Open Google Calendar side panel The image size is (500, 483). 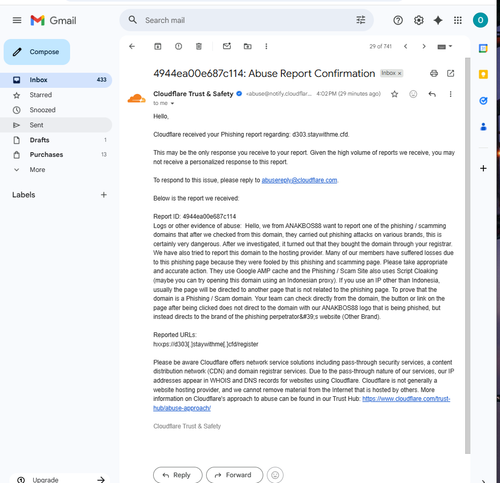[x=483, y=48]
